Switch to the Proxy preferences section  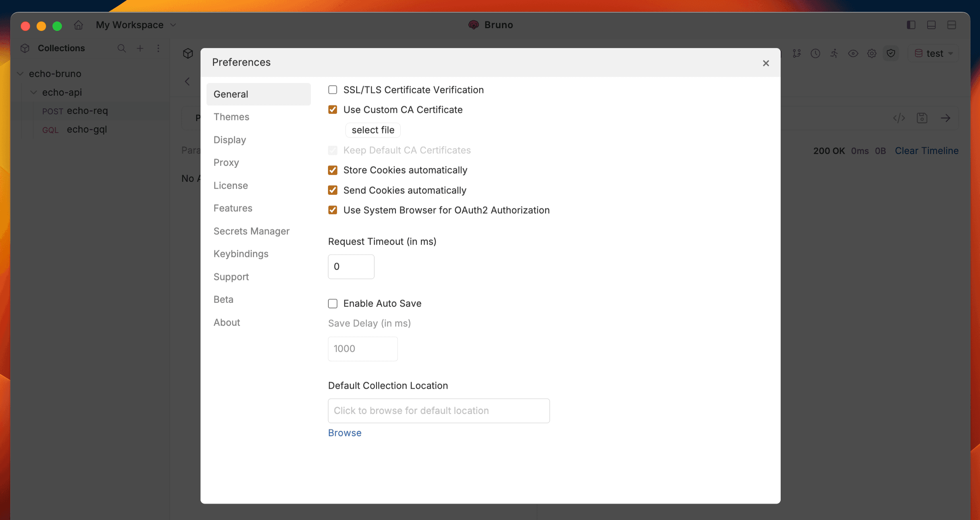(x=226, y=162)
